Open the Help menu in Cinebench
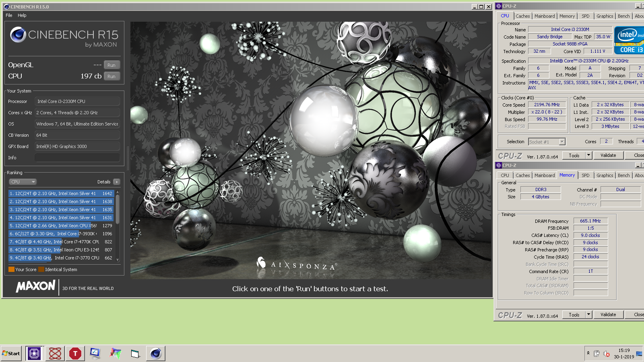 pos(22,15)
